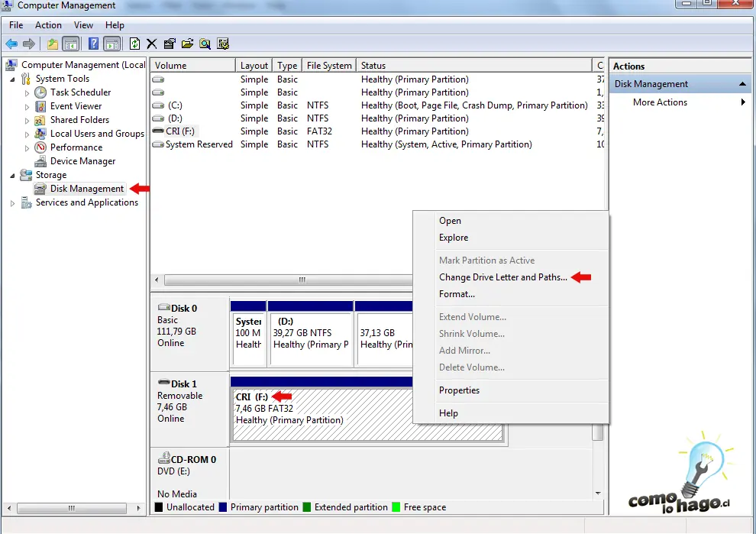Click the magnifying glass toolbar icon

[x=205, y=44]
